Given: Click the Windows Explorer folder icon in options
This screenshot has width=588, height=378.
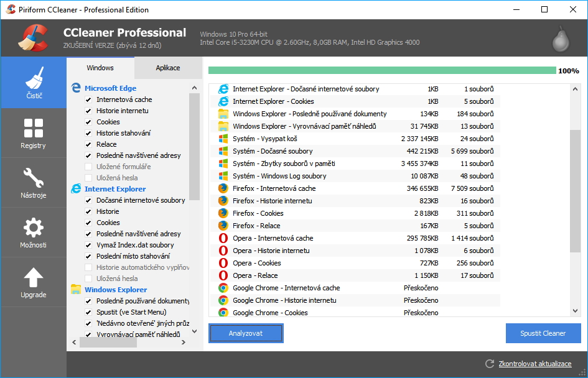Looking at the screenshot, I should [76, 289].
